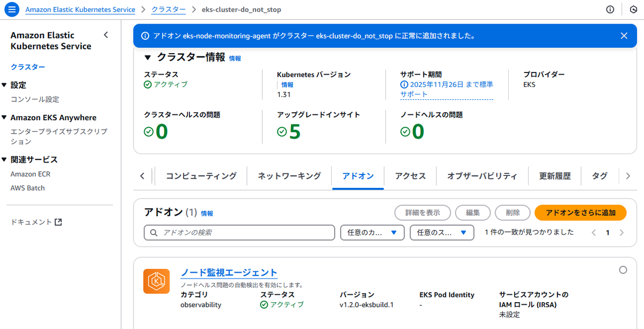Select the ノード監視エージェント radio button

pos(623,270)
